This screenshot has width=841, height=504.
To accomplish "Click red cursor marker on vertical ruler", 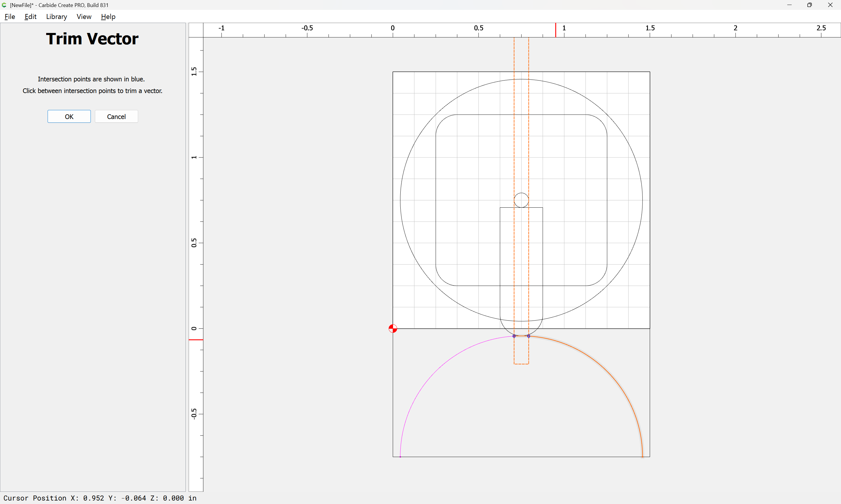I will pyautogui.click(x=196, y=339).
